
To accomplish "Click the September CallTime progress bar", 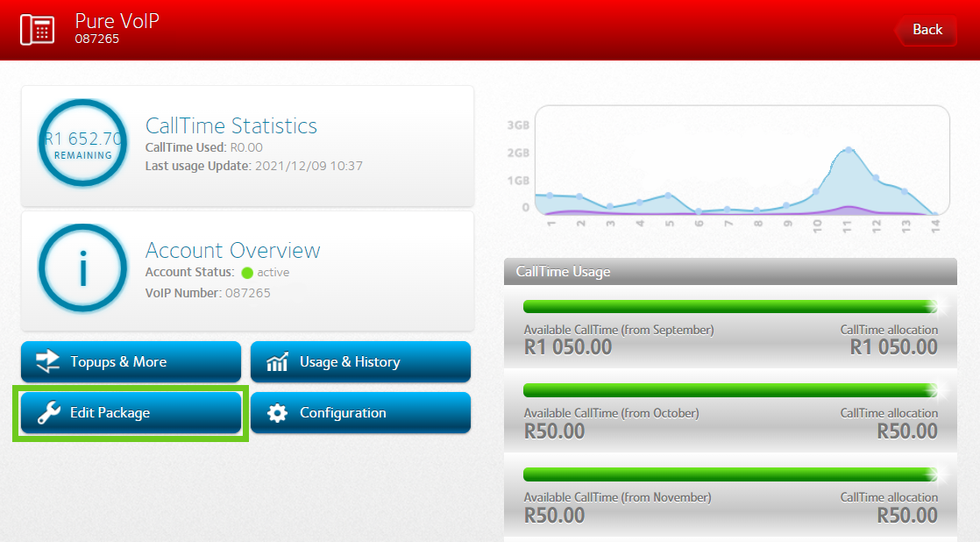I will 729,306.
